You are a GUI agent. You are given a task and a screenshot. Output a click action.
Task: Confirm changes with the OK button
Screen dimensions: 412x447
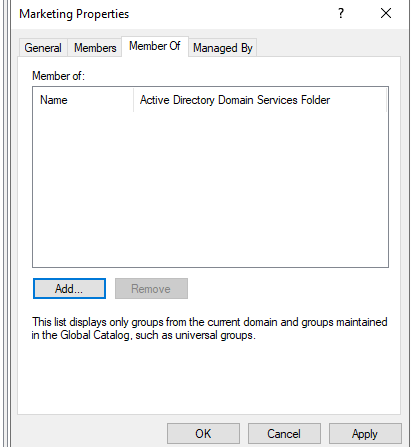(x=203, y=434)
